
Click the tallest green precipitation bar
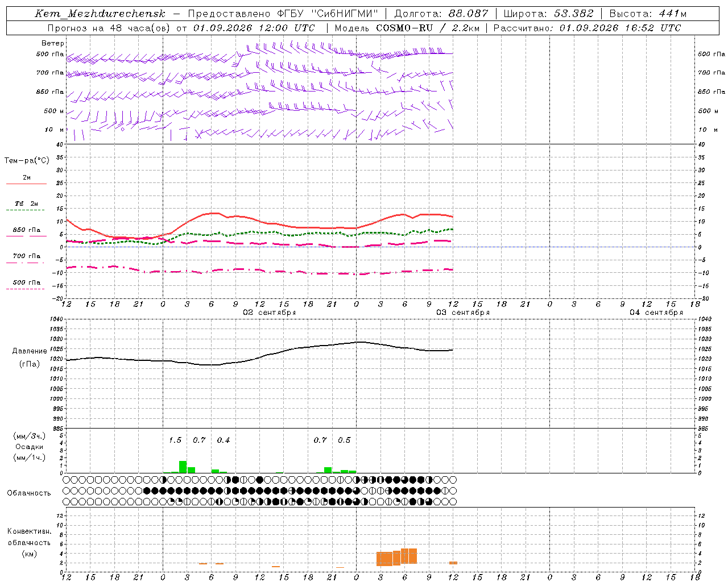click(x=183, y=467)
